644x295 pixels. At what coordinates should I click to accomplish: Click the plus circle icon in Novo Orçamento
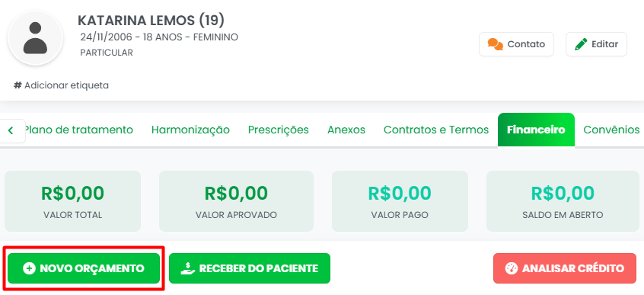29,268
